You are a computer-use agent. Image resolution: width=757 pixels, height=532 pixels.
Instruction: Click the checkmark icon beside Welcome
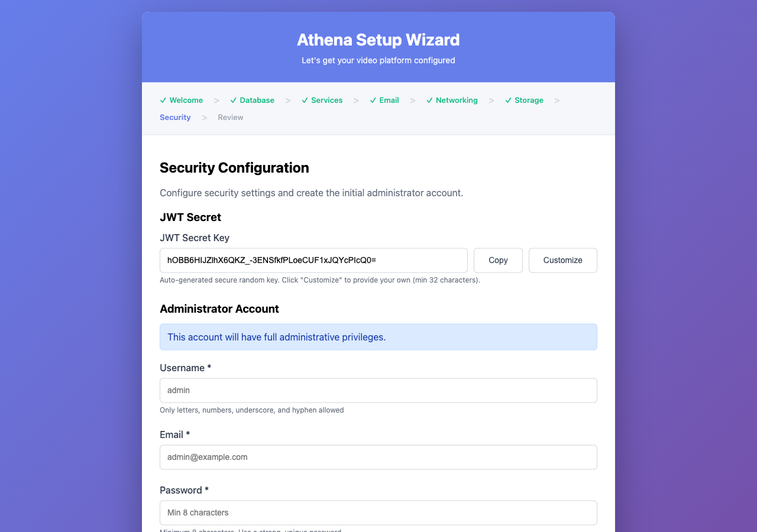(163, 100)
